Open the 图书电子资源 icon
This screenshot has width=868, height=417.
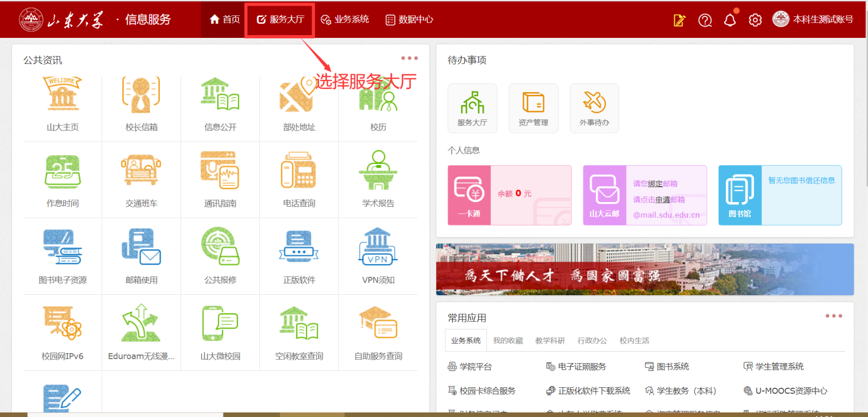click(62, 247)
